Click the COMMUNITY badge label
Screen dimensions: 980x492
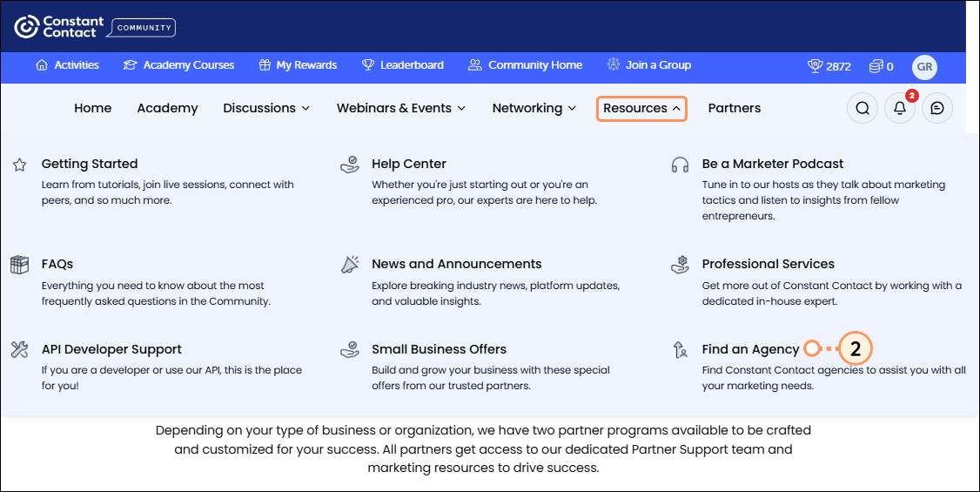point(144,28)
